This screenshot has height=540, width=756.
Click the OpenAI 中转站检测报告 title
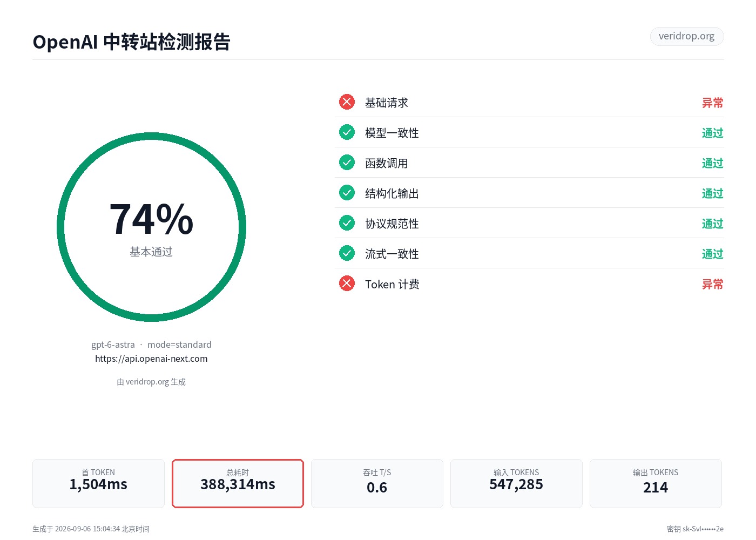click(131, 42)
